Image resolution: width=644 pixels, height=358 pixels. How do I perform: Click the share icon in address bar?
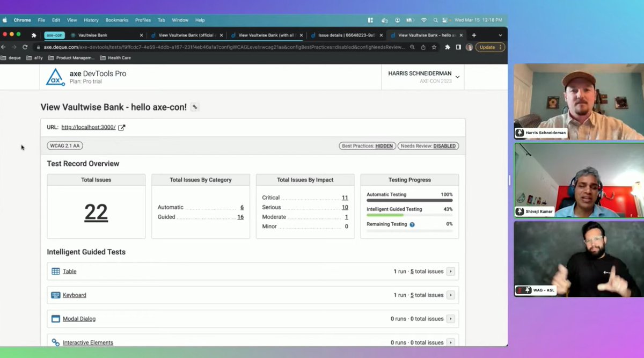423,47
